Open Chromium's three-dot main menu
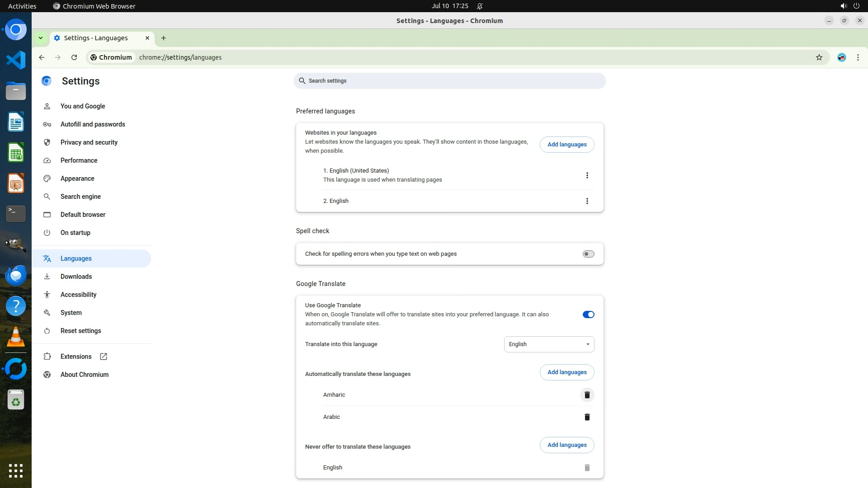The width and height of the screenshot is (868, 488). 858,57
